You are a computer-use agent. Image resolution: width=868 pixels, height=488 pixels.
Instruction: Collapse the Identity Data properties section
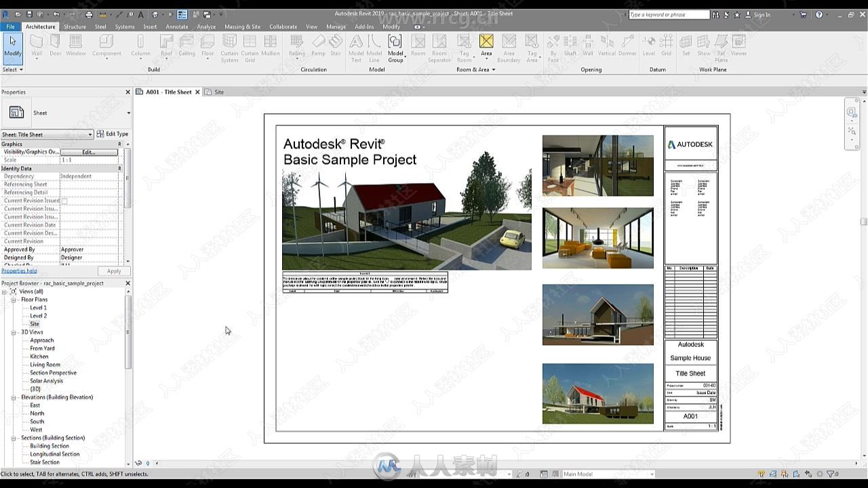(119, 168)
